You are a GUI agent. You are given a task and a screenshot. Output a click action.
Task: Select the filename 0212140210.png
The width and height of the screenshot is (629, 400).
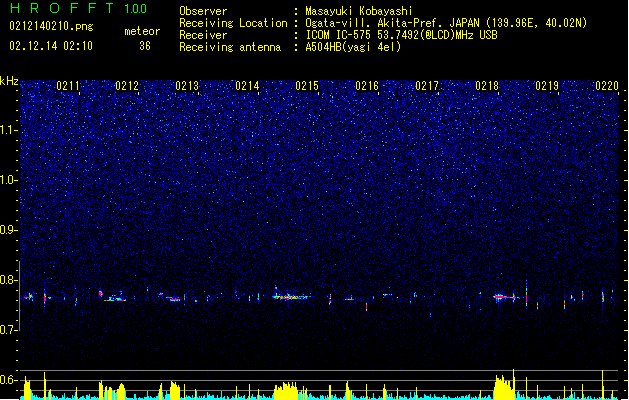tap(51, 26)
